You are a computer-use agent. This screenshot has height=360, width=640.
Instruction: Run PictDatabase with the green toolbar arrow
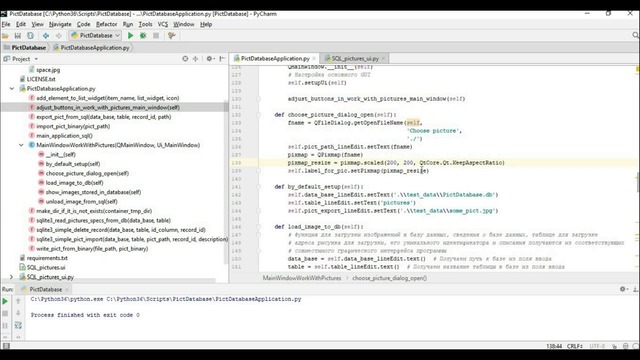(x=131, y=36)
